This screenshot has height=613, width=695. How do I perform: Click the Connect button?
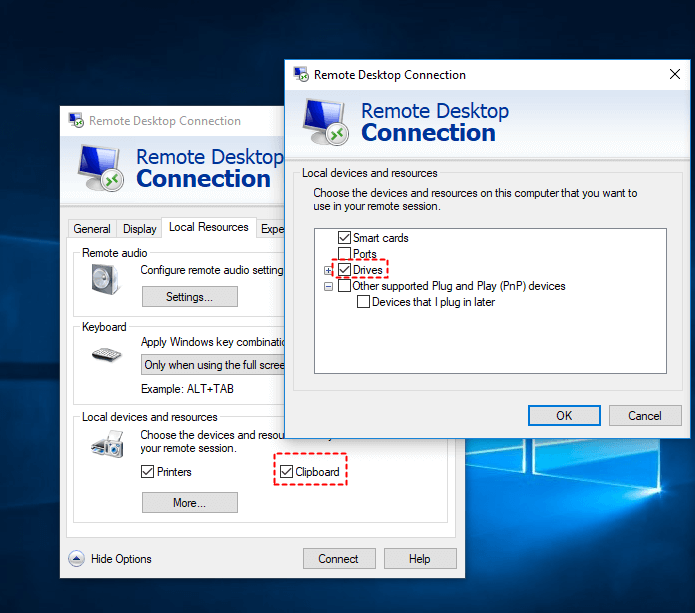click(x=339, y=558)
